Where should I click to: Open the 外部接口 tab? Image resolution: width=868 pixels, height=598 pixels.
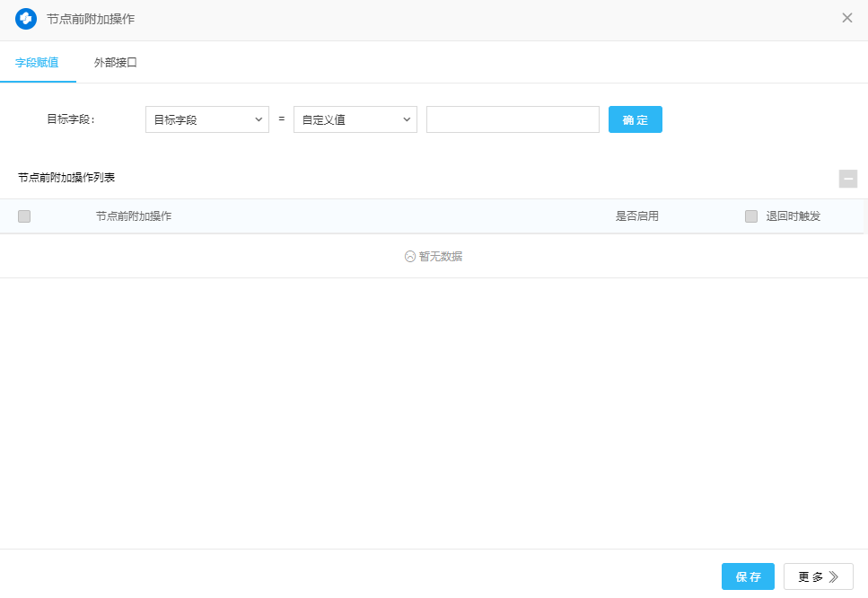[115, 63]
